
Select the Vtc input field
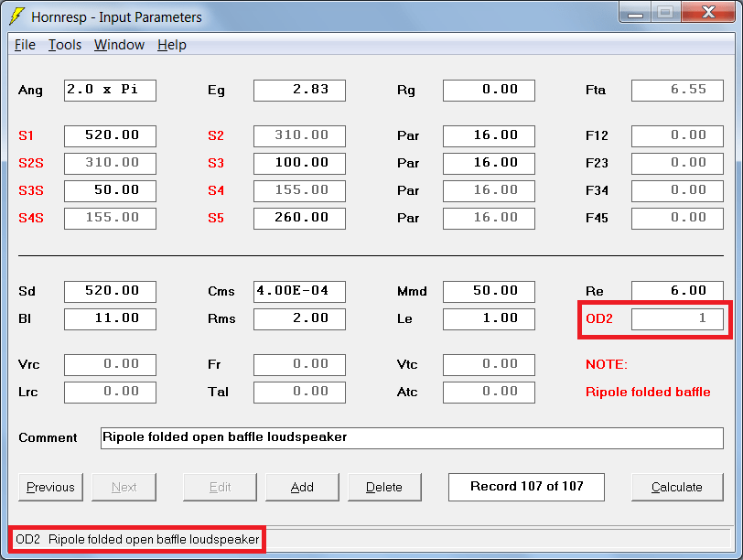489,365
